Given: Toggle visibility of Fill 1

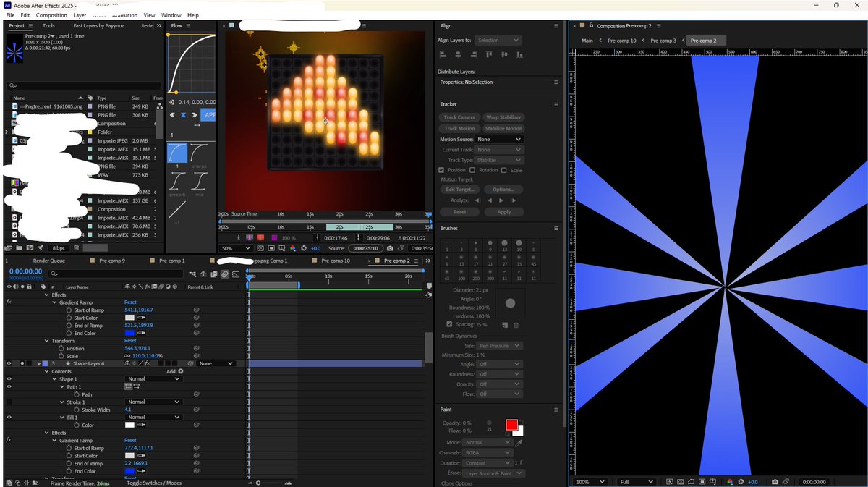Looking at the screenshot, I should click(x=9, y=418).
